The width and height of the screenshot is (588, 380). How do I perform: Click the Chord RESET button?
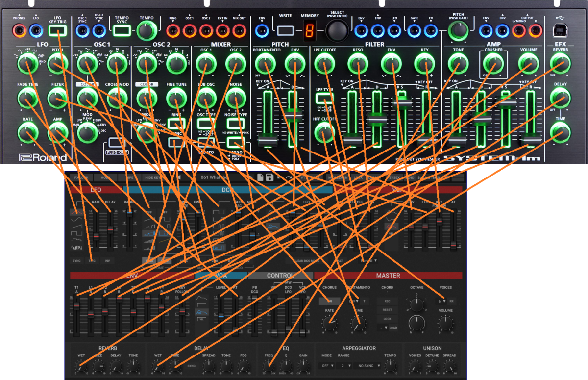click(x=387, y=310)
